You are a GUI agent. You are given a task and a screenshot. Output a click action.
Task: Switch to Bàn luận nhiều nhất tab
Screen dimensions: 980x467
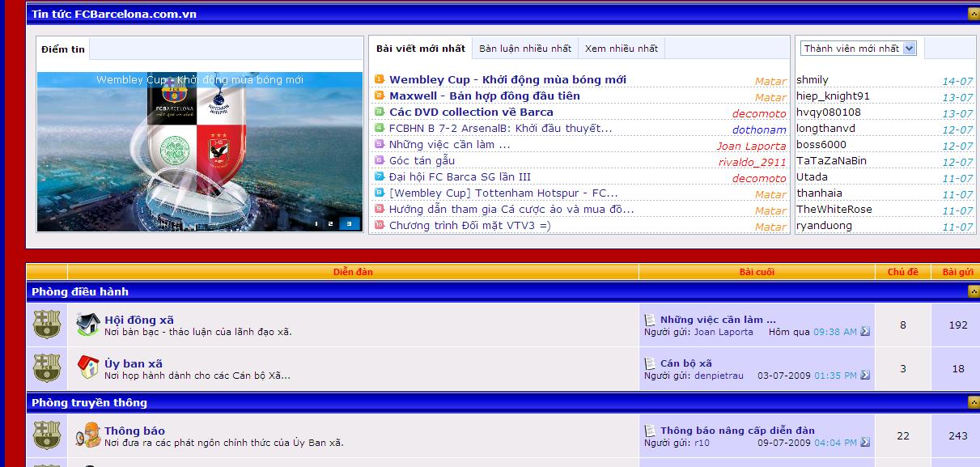coord(524,49)
